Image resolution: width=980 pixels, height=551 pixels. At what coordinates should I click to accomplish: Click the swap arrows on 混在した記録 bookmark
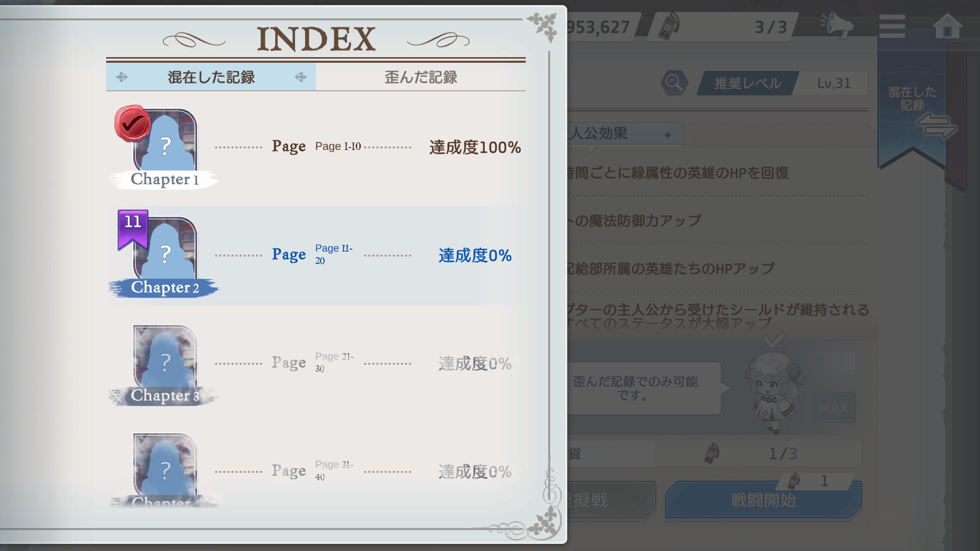[x=936, y=126]
